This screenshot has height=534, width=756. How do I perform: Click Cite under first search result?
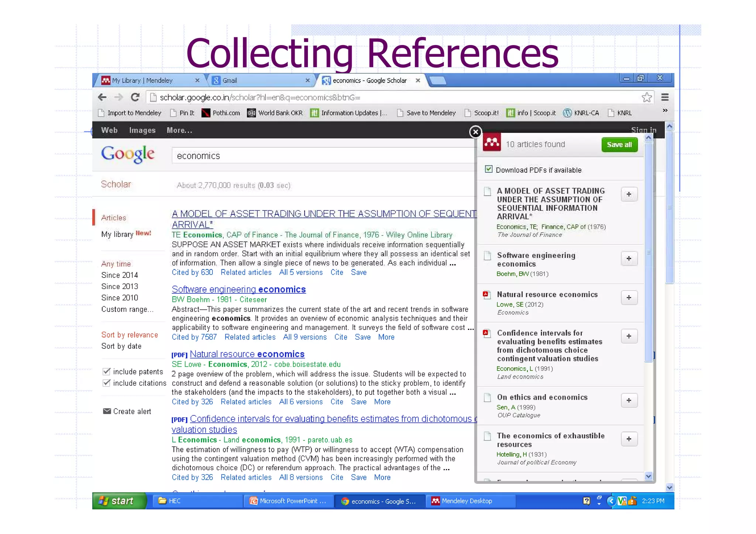click(337, 272)
